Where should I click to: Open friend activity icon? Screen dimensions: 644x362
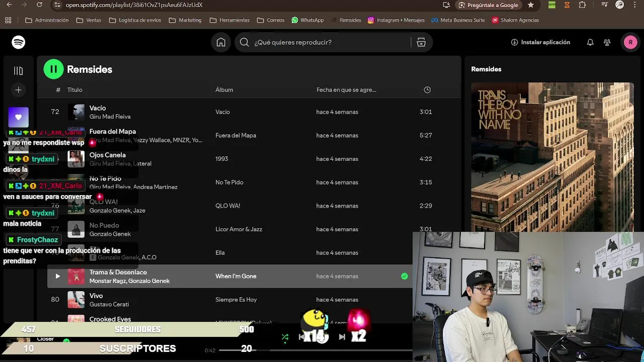tap(607, 42)
